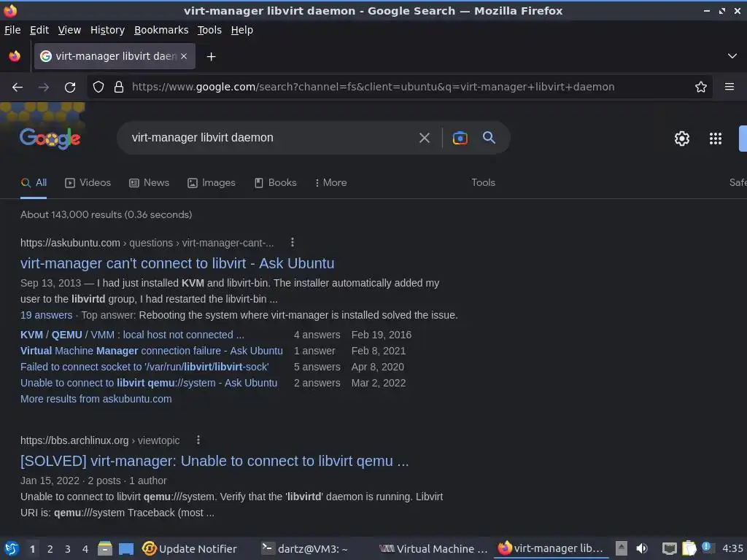747x560 pixels.
Task: Open the removable media eject tray icon
Action: (x=621, y=548)
